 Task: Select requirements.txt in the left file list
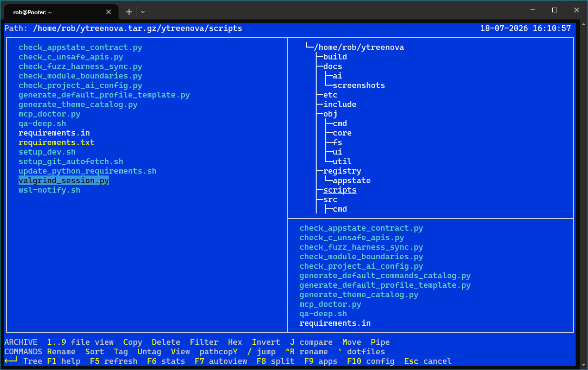pos(57,143)
